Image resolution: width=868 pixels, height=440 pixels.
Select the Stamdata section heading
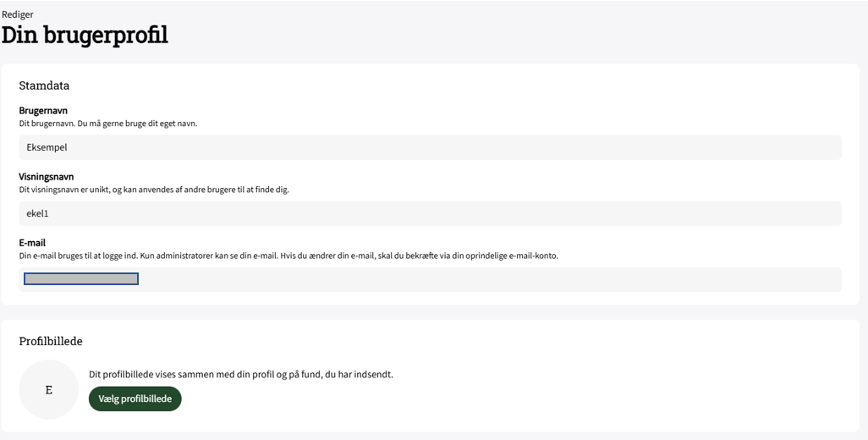pyautogui.click(x=44, y=85)
